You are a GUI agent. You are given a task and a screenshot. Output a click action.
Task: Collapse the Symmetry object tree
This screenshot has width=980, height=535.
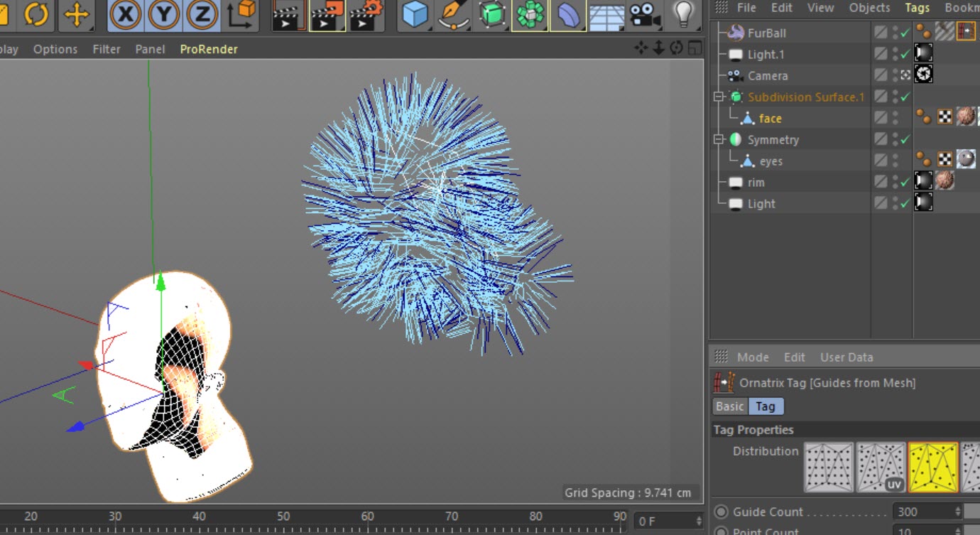tap(719, 140)
